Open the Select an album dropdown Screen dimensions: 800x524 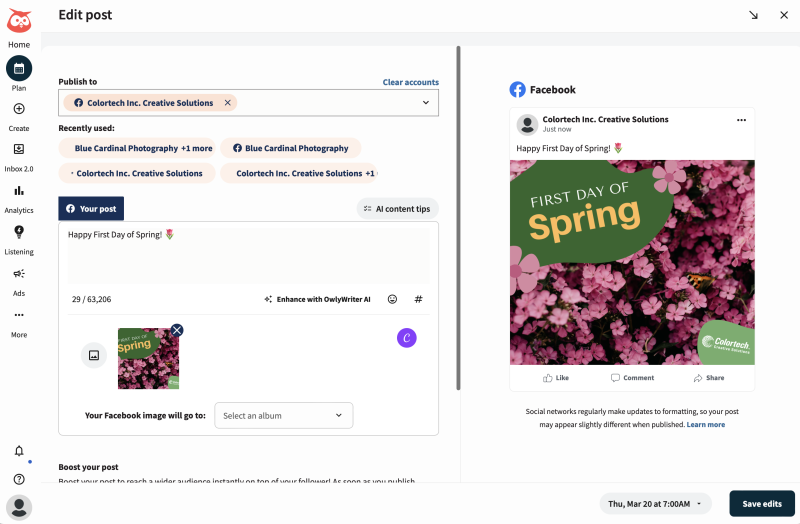[284, 415]
